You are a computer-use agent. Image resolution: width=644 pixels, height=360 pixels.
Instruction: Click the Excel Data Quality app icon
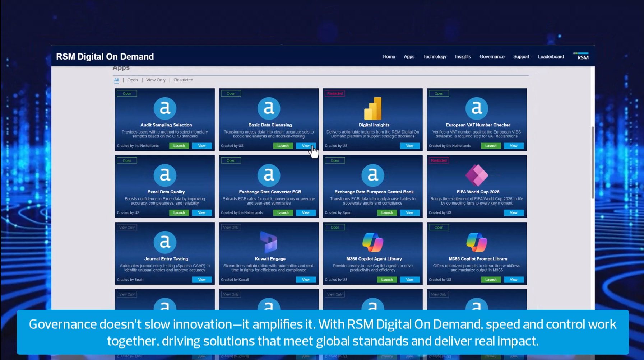pyautogui.click(x=165, y=175)
